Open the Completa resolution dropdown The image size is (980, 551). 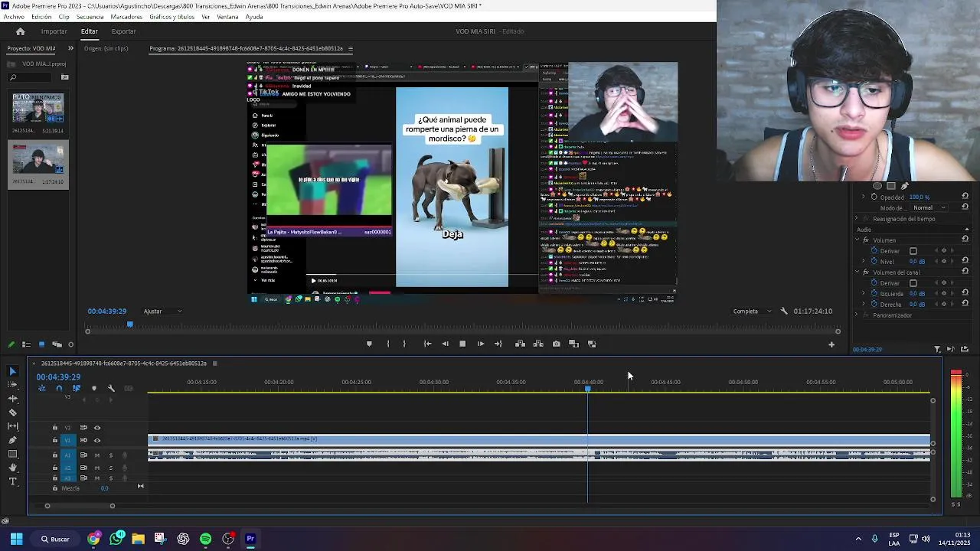(x=752, y=311)
